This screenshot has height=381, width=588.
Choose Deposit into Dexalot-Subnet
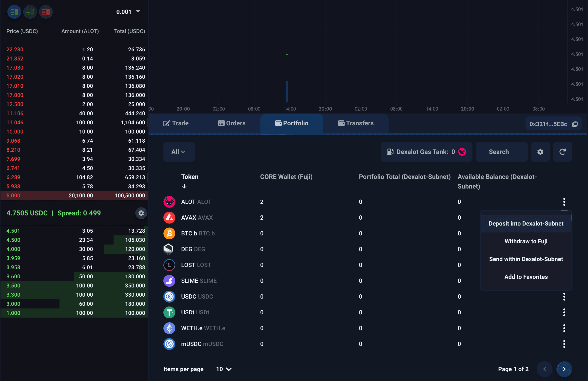526,224
